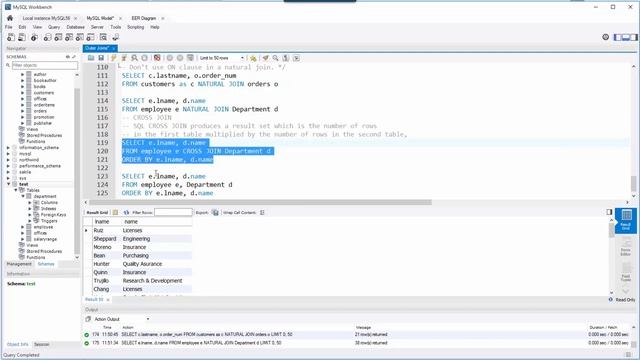The height and width of the screenshot is (360, 640).
Task: Click the Filter Rows input field
Action: pyautogui.click(x=173, y=212)
